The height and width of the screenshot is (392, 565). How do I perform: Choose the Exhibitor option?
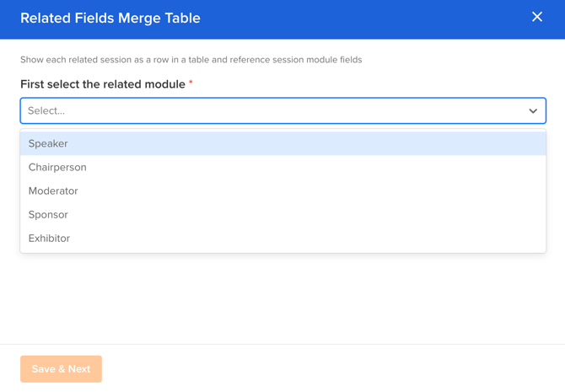point(49,238)
